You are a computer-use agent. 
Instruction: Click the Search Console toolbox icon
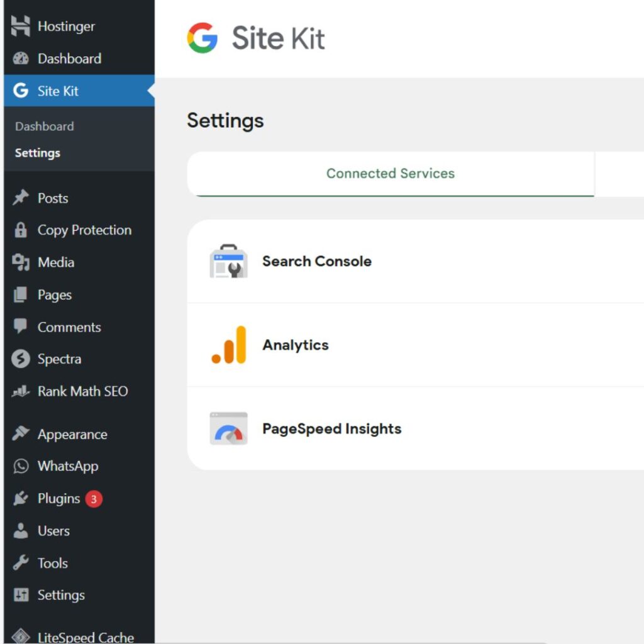pyautogui.click(x=228, y=261)
